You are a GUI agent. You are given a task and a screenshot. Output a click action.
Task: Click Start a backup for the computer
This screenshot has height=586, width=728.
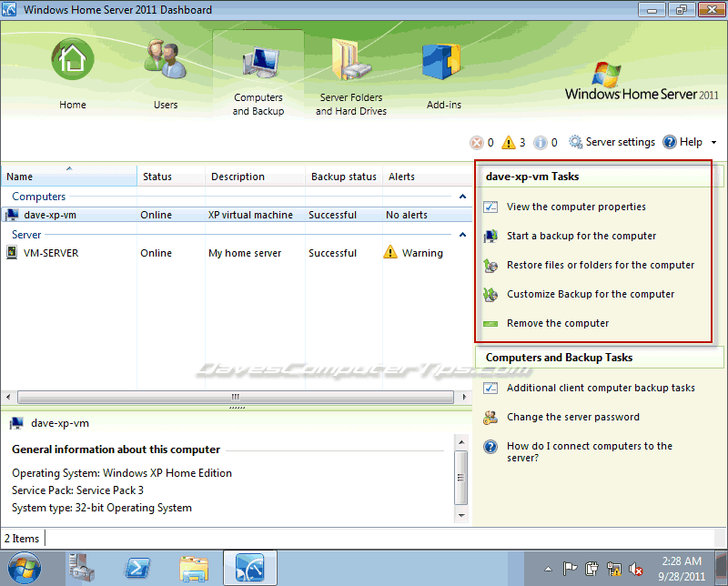(581, 236)
